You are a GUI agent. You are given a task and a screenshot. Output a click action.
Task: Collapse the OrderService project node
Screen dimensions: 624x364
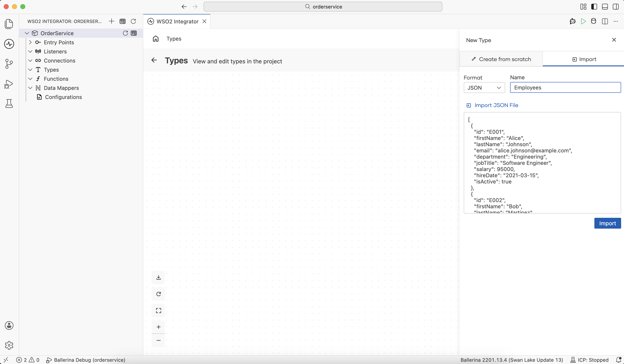27,33
